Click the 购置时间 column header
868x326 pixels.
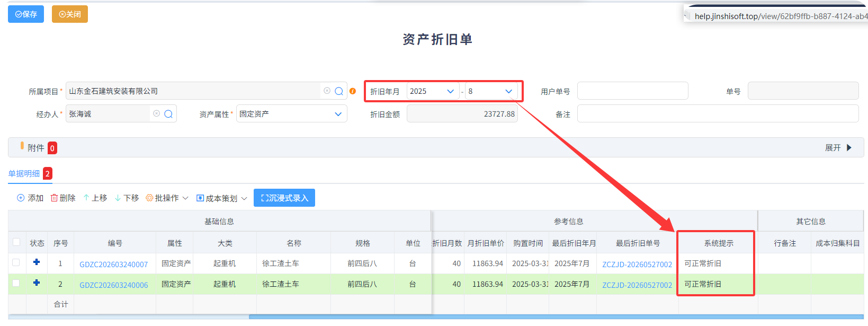[x=528, y=243]
